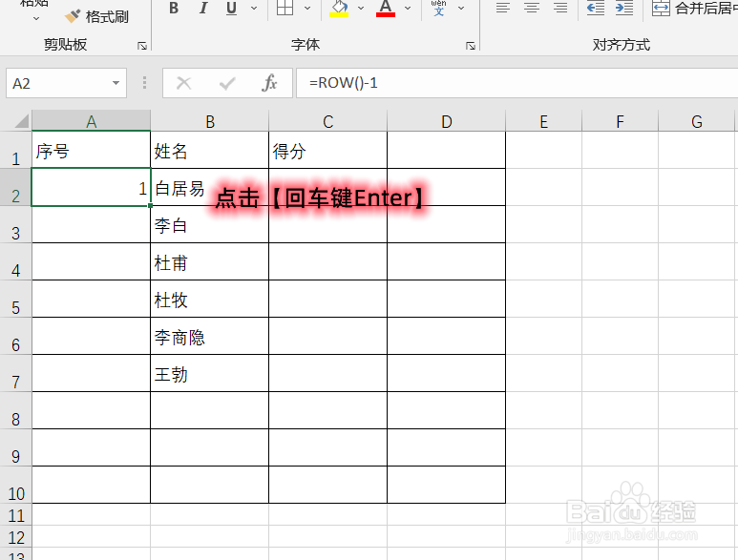Open Insert Function fx dialog
The width and height of the screenshot is (738, 560).
point(269,83)
